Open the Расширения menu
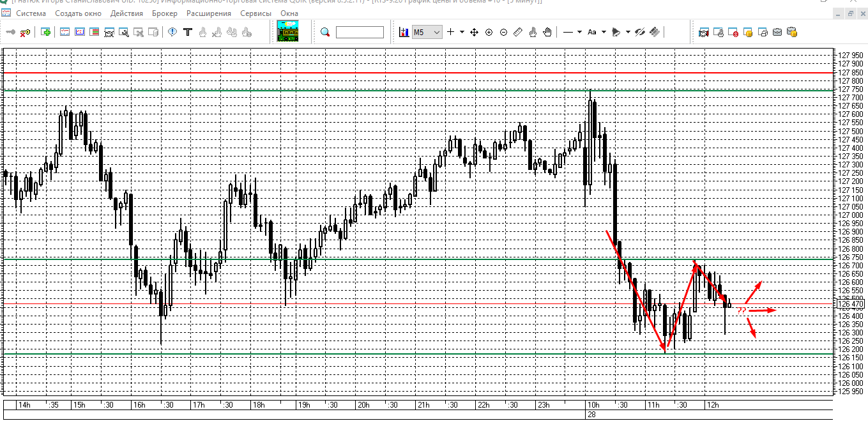Screen dimensions: 868x421 pos(209,13)
